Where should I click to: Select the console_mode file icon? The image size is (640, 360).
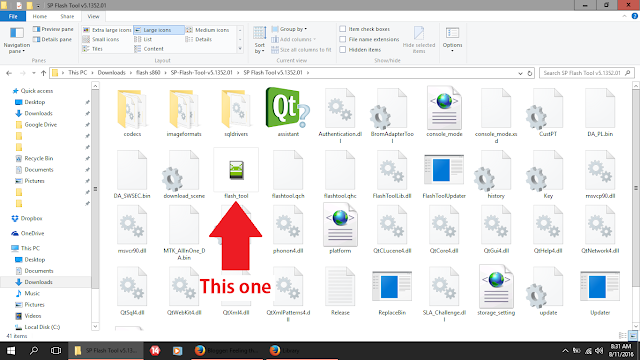coord(444,108)
